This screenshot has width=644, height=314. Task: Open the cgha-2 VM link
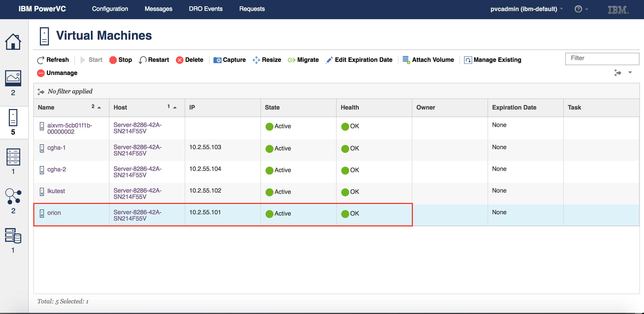tap(57, 169)
